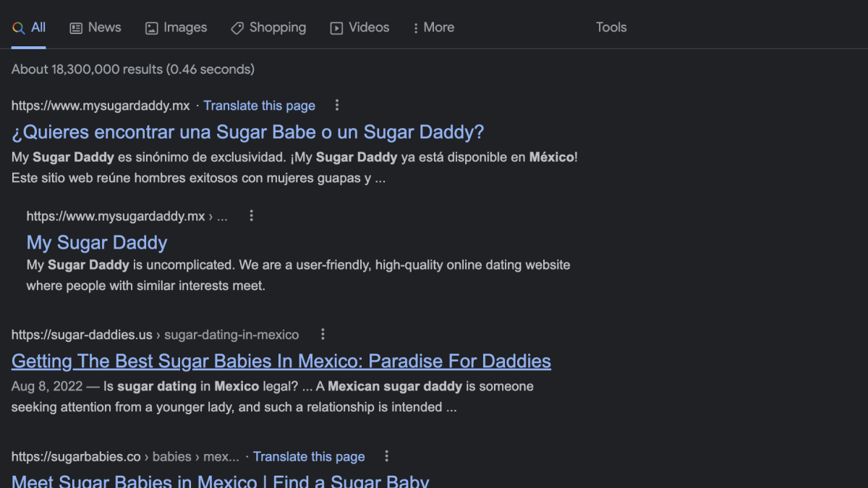Click the Images tab photo icon

pyautogui.click(x=150, y=27)
